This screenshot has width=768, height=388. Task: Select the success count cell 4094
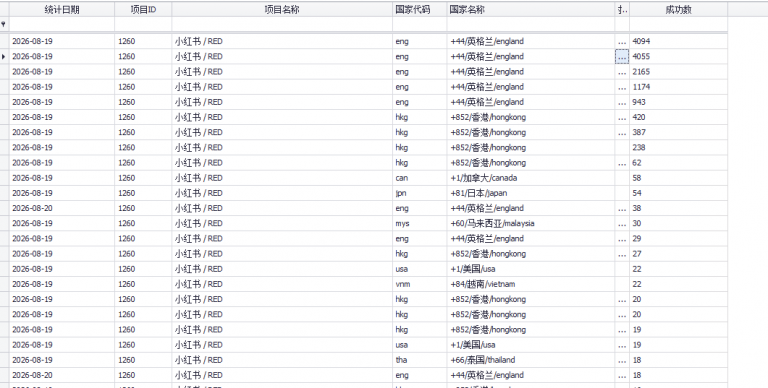coord(678,42)
